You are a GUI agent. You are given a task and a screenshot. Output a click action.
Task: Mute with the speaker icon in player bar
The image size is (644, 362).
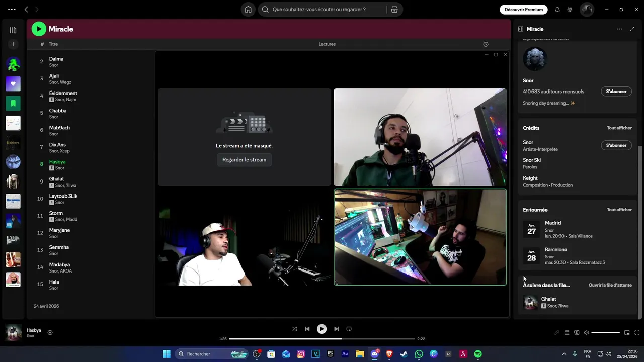click(x=586, y=333)
